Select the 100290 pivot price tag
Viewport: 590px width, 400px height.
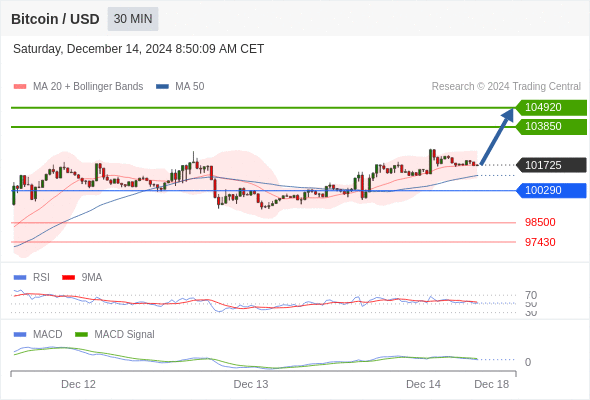coord(551,190)
